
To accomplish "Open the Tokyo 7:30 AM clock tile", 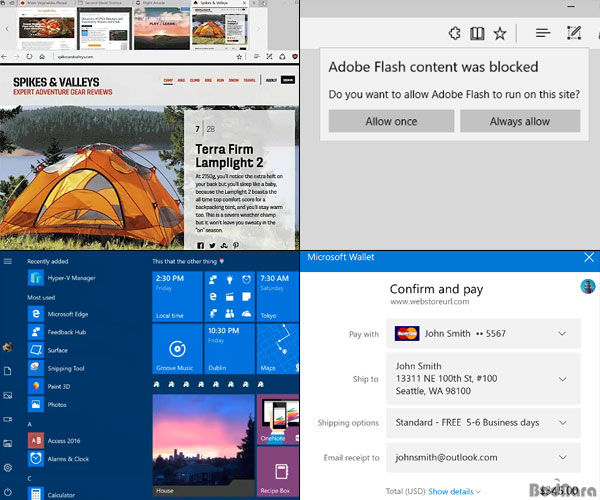I will pos(278,296).
